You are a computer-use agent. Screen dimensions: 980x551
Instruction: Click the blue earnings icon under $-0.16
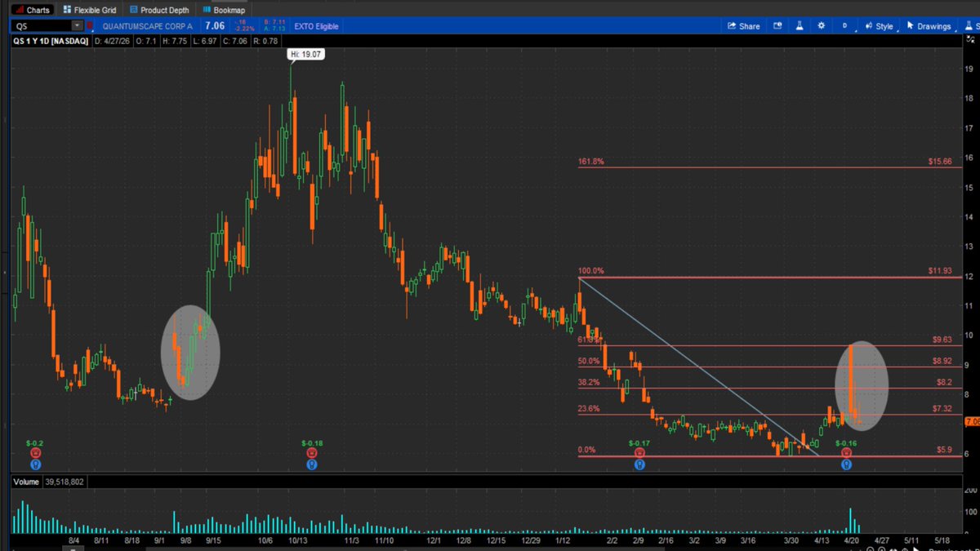click(x=846, y=464)
